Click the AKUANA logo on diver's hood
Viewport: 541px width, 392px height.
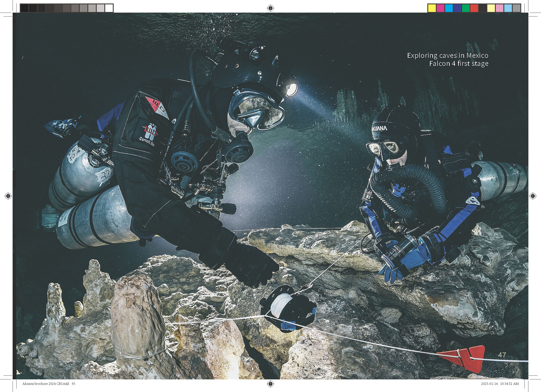[380, 128]
